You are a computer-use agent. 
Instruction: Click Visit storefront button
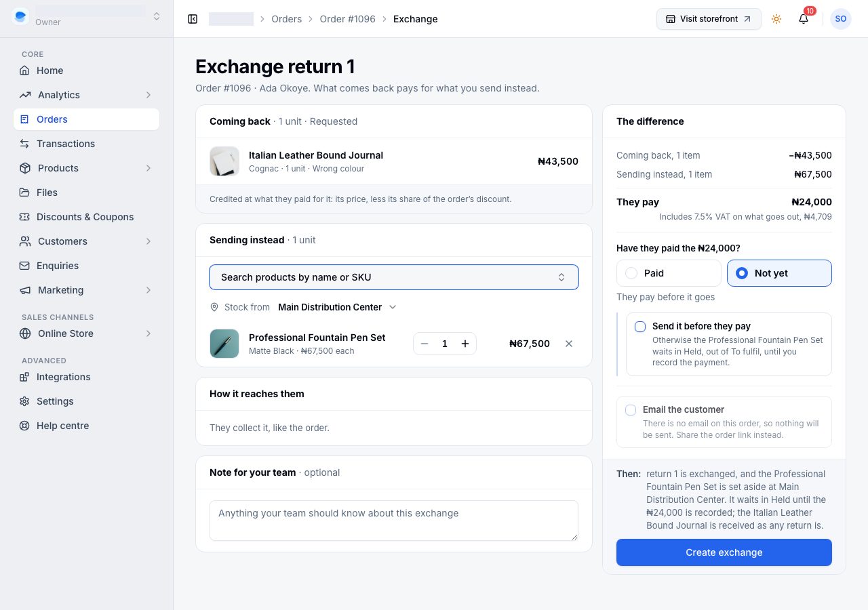tap(709, 19)
